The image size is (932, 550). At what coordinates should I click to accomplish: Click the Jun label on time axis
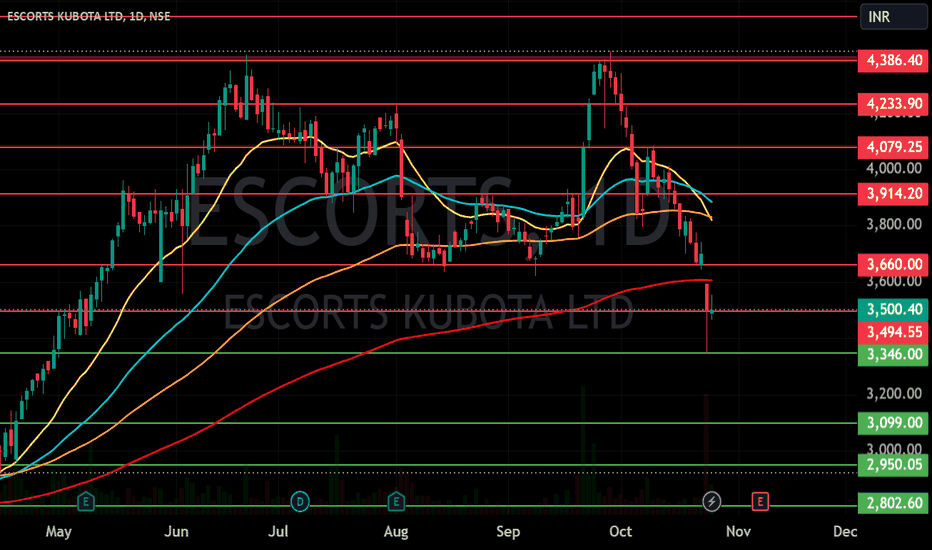coord(176,531)
